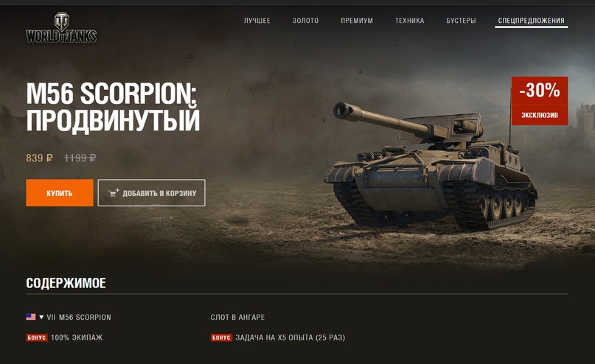The width and height of the screenshot is (595, 364).
Task: Click the red Бонус badge beside 100% экипаж
Action: 37,337
